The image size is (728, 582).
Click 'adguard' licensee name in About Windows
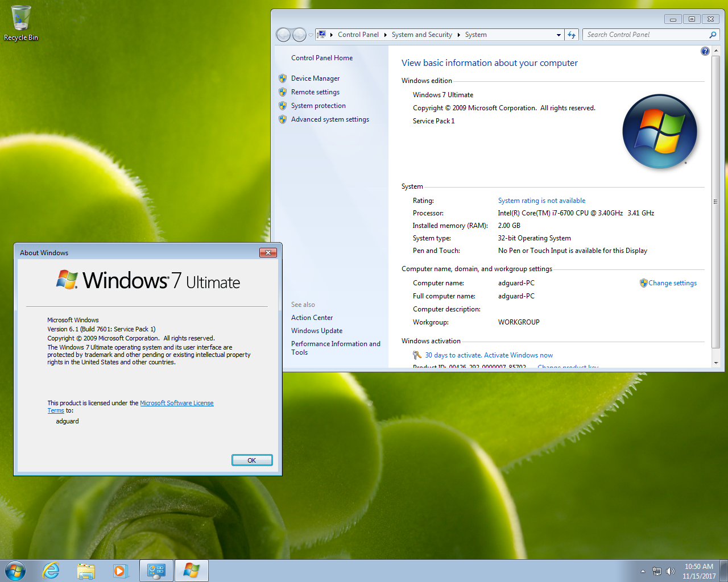coord(67,421)
